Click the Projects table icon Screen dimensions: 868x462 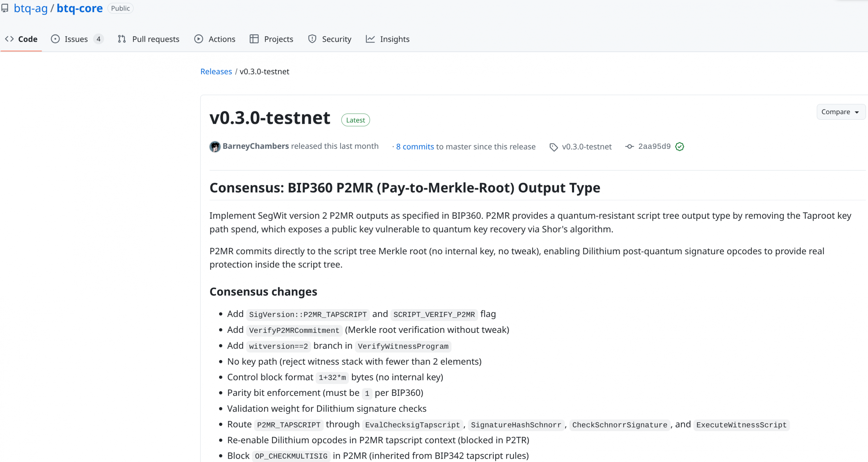(254, 39)
